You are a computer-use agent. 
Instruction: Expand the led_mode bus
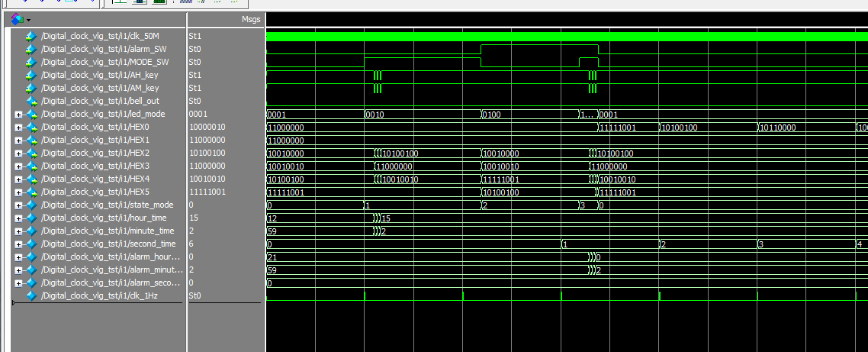click(x=18, y=115)
